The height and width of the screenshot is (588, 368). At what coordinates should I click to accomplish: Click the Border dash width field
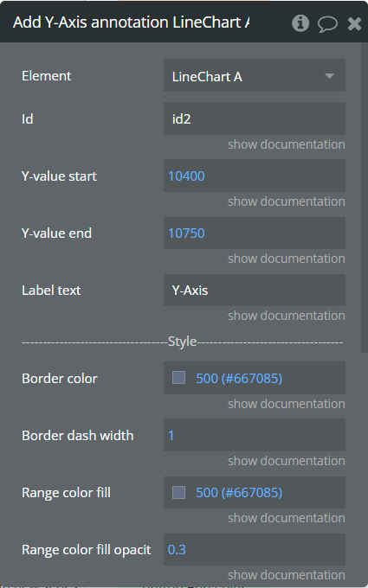pos(255,435)
